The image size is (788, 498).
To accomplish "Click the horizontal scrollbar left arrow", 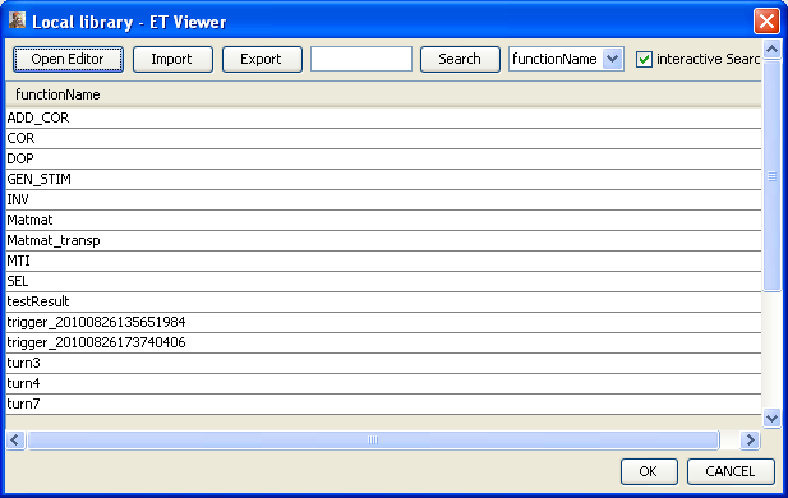I will click(15, 440).
